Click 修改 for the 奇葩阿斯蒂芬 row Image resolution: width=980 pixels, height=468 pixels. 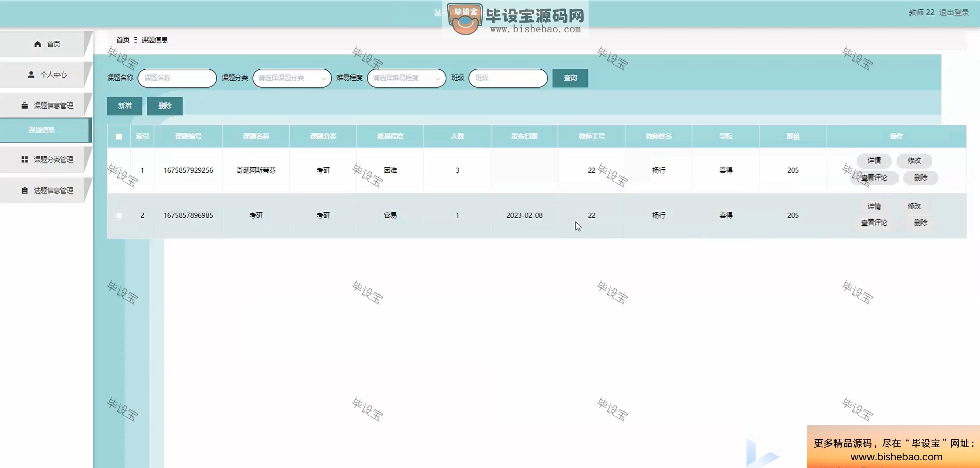pos(914,160)
